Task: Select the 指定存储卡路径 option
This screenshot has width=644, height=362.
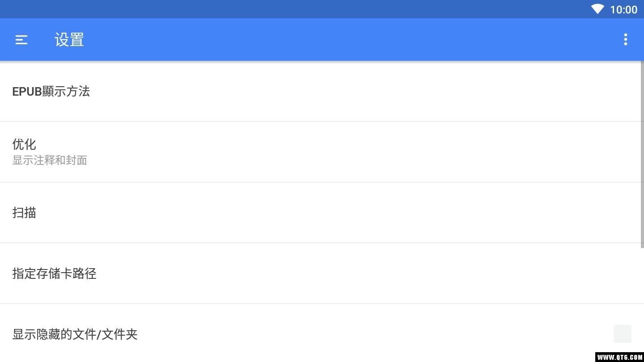Action: click(54, 274)
